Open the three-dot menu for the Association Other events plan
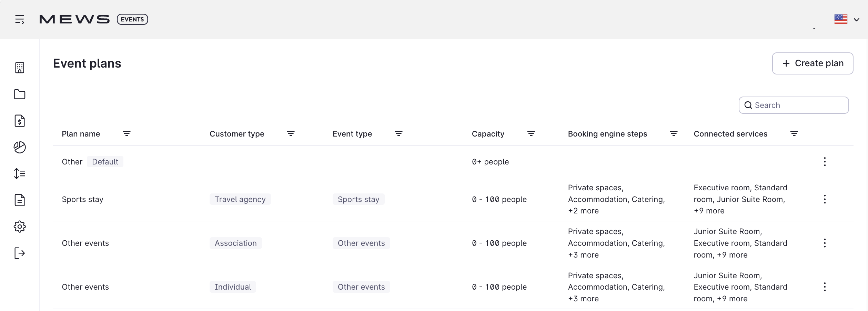The height and width of the screenshot is (311, 868). coord(825,243)
